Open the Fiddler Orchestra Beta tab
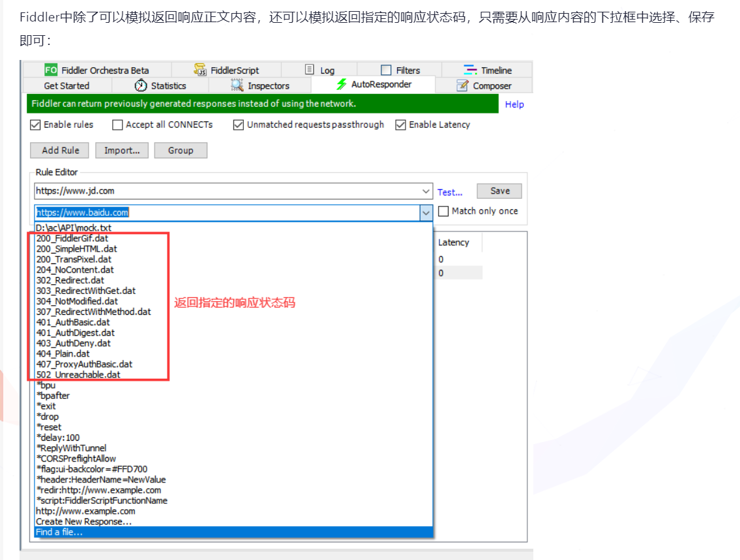The height and width of the screenshot is (560, 740). [98, 70]
